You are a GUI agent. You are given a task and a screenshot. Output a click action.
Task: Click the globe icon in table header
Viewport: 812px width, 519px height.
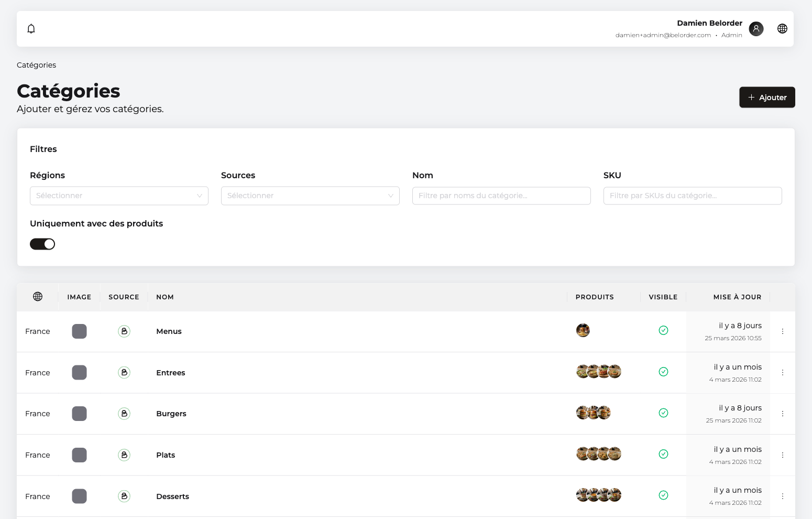[38, 297]
